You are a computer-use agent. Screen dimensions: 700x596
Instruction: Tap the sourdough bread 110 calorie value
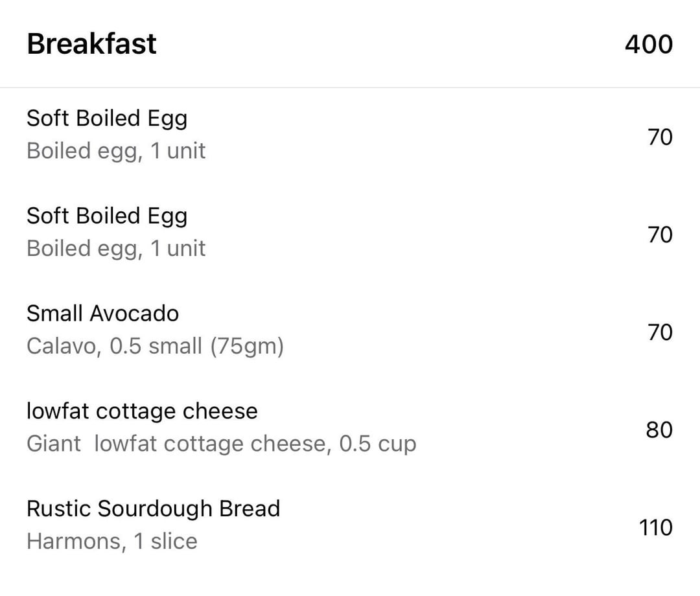pyautogui.click(x=656, y=528)
